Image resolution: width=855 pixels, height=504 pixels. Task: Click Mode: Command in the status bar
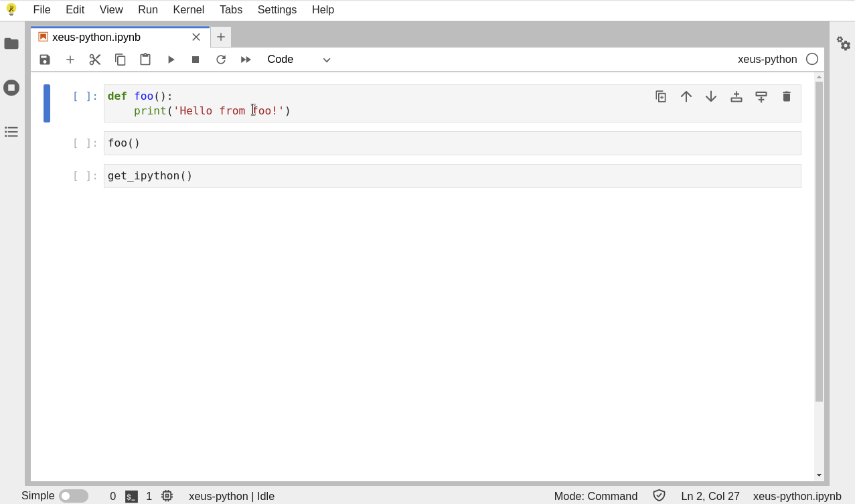(x=595, y=495)
